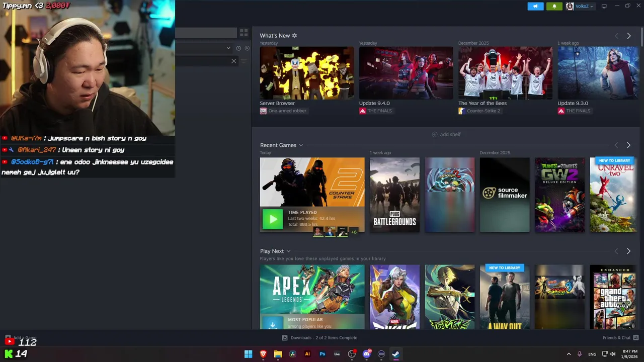Viewport: 644px width, 362px height.
Task: Click Apex Legends download arrow icon
Action: tap(272, 324)
